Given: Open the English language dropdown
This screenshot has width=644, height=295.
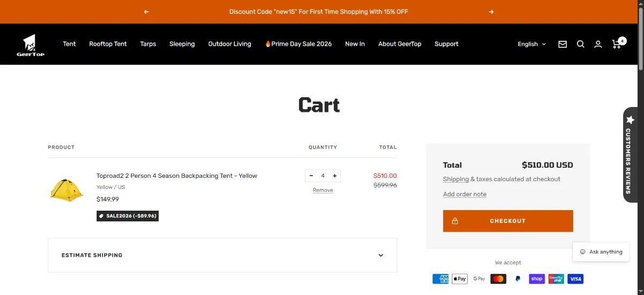Looking at the screenshot, I should pyautogui.click(x=532, y=44).
